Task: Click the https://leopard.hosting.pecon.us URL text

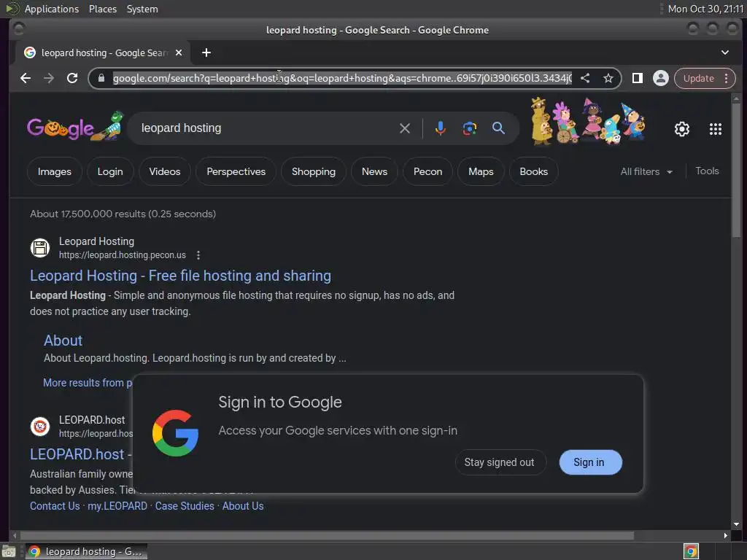Action: click(123, 255)
